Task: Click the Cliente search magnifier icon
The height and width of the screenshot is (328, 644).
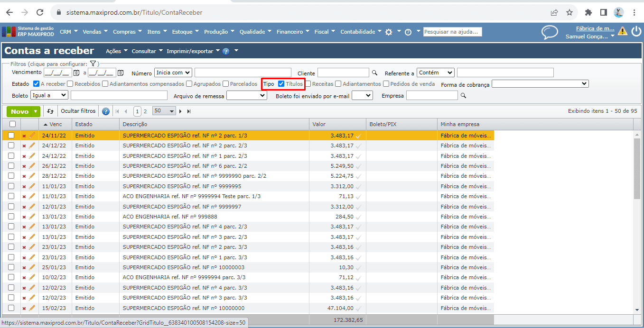Action: click(x=374, y=73)
